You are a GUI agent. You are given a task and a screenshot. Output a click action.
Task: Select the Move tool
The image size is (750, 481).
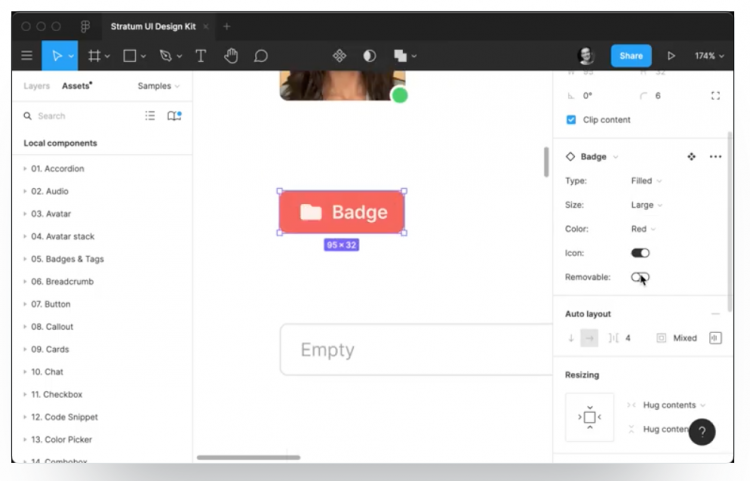pos(56,56)
